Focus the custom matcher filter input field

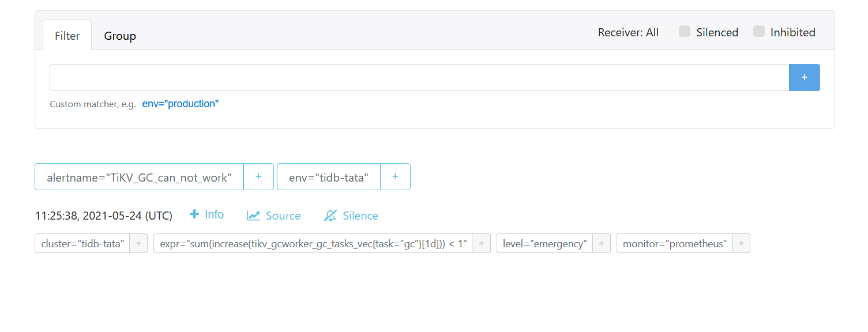(419, 77)
